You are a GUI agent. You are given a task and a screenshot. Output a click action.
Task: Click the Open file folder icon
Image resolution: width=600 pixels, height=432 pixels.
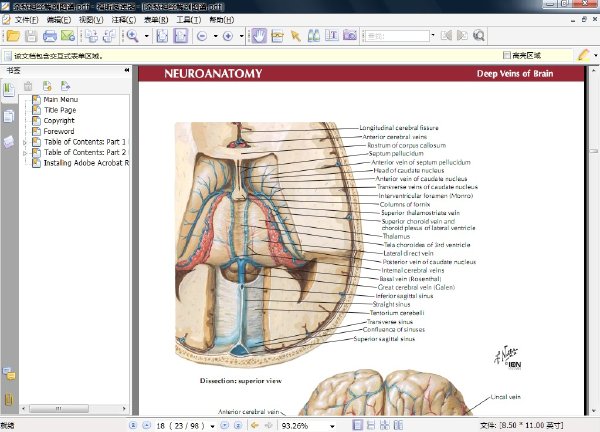tap(13, 36)
